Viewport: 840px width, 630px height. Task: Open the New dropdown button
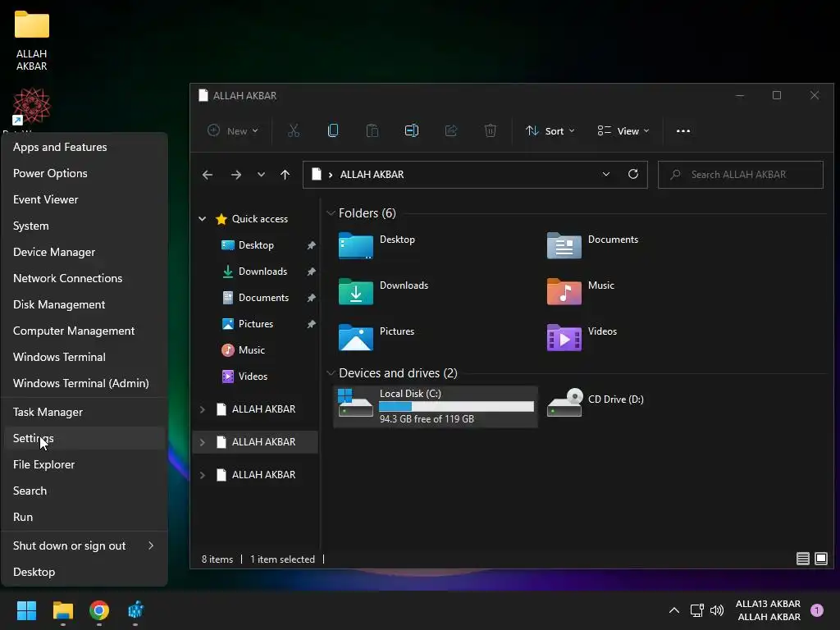click(232, 130)
